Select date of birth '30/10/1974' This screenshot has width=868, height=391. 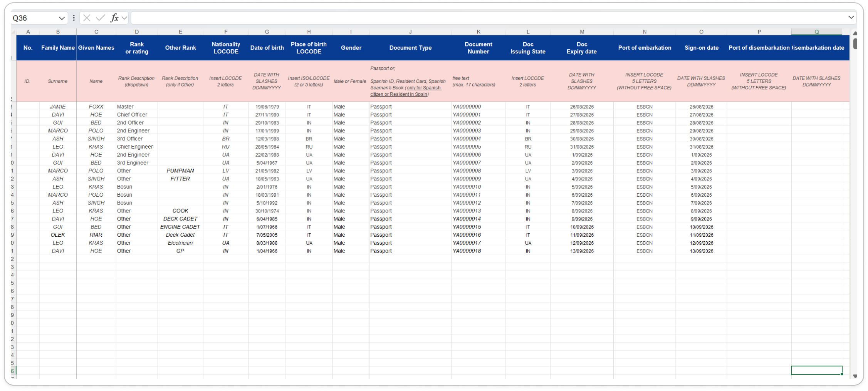point(267,211)
